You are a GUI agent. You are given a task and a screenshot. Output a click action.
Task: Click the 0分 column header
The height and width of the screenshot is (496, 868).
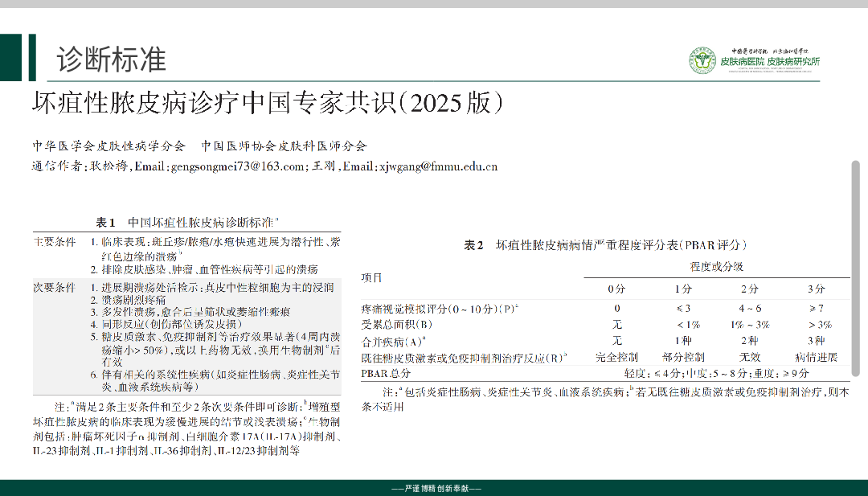pos(616,289)
